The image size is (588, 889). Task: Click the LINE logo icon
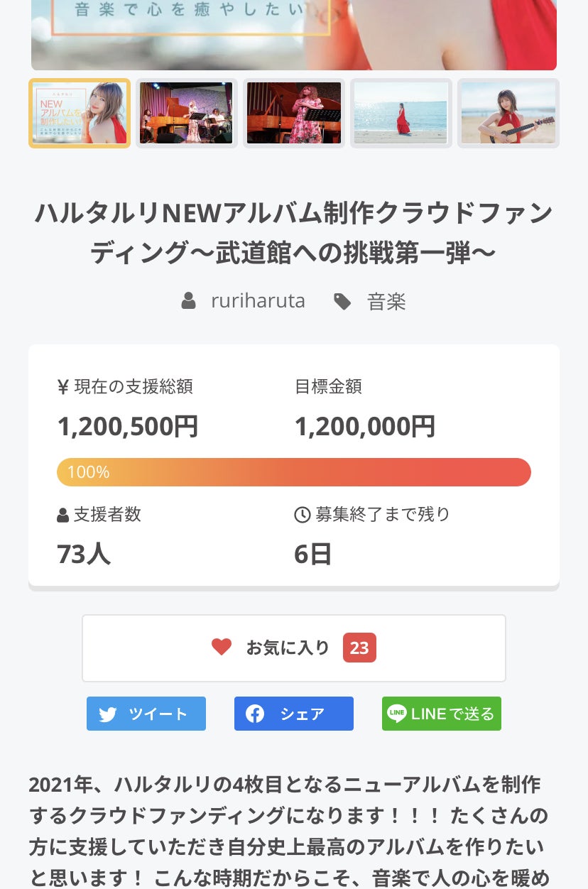(x=396, y=714)
